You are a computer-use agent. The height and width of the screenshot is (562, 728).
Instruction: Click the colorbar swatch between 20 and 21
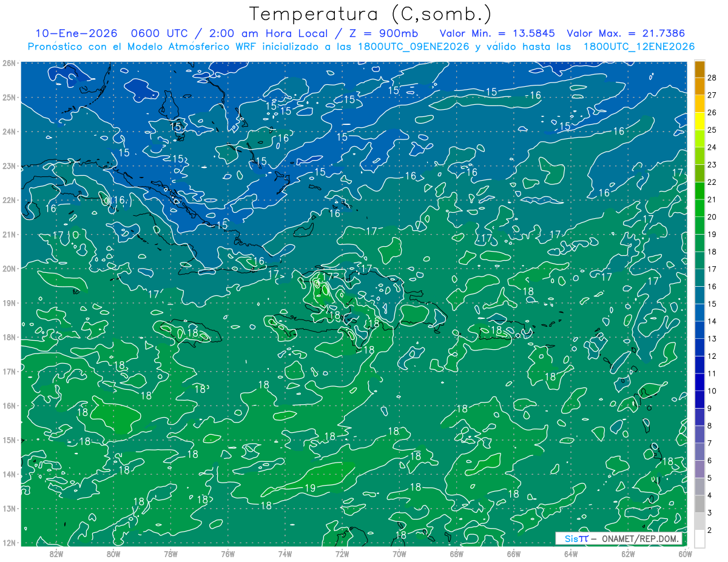[700, 208]
